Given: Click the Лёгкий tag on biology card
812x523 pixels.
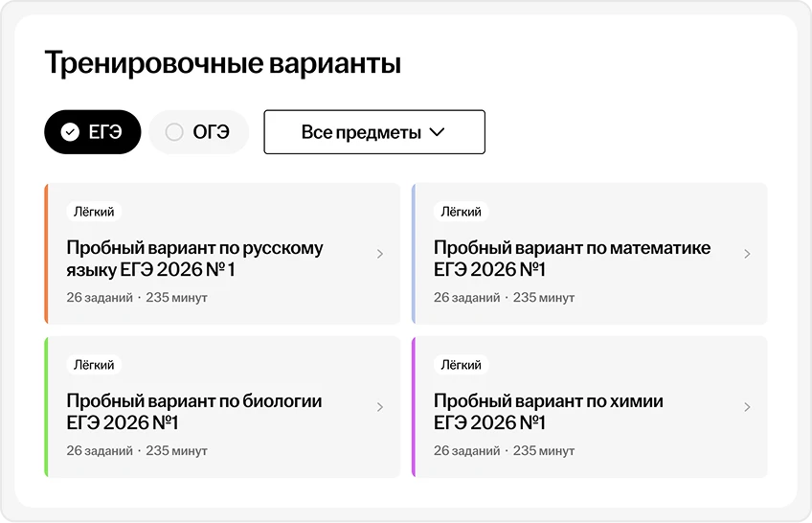Looking at the screenshot, I should [x=94, y=365].
